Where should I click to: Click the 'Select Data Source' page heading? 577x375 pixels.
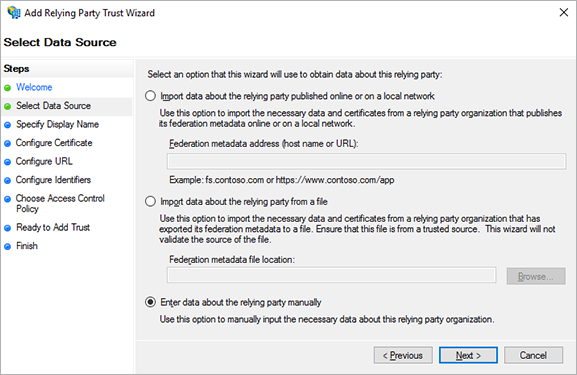pyautogui.click(x=60, y=42)
